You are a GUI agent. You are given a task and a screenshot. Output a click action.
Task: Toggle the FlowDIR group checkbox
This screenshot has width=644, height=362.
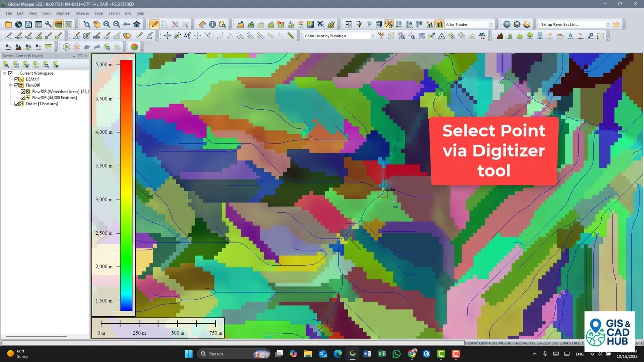(17, 85)
